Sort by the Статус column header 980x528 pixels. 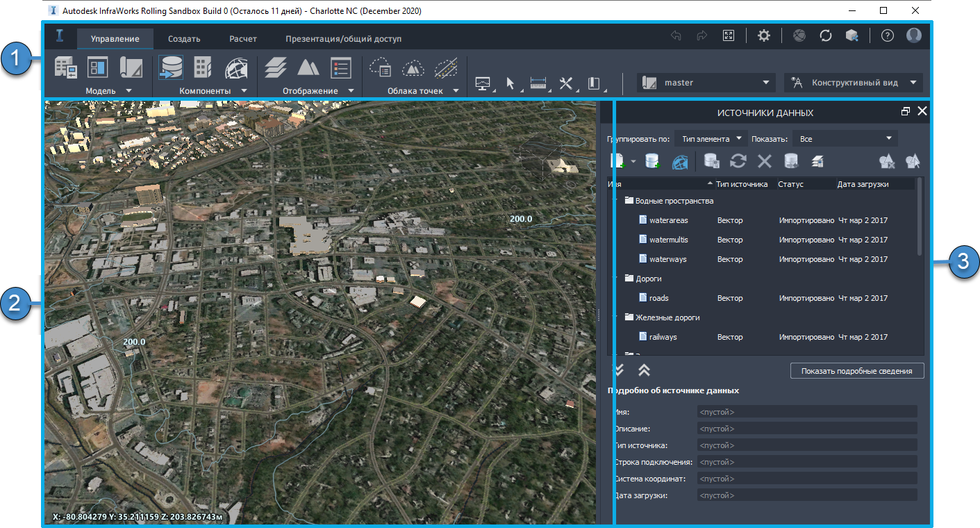(x=806, y=184)
